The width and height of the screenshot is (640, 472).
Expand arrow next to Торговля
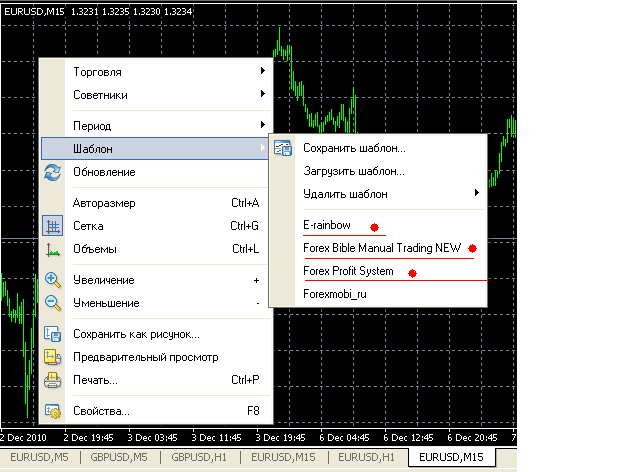[263, 71]
